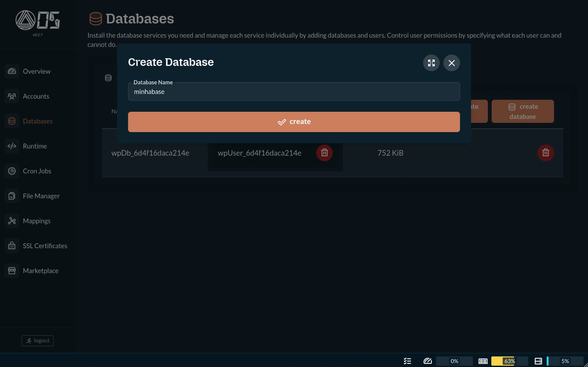This screenshot has width=588, height=367.
Task: Click the Marketplace storefront icon
Action: (x=12, y=270)
